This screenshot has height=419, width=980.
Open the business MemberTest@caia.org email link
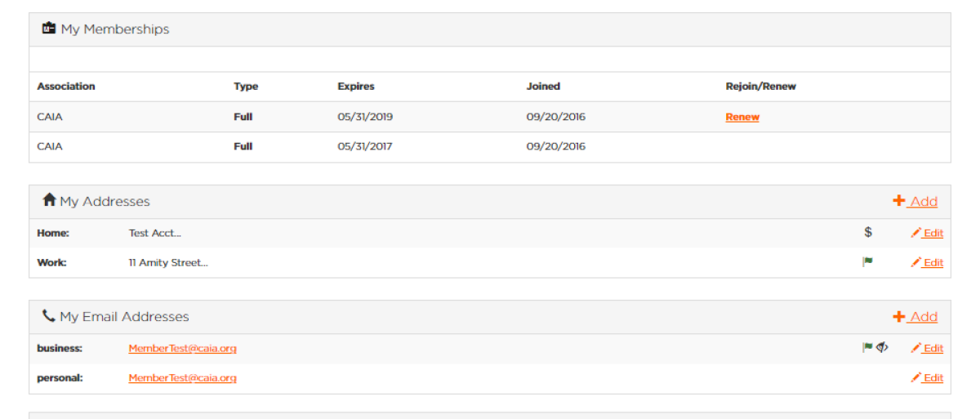pos(182,348)
